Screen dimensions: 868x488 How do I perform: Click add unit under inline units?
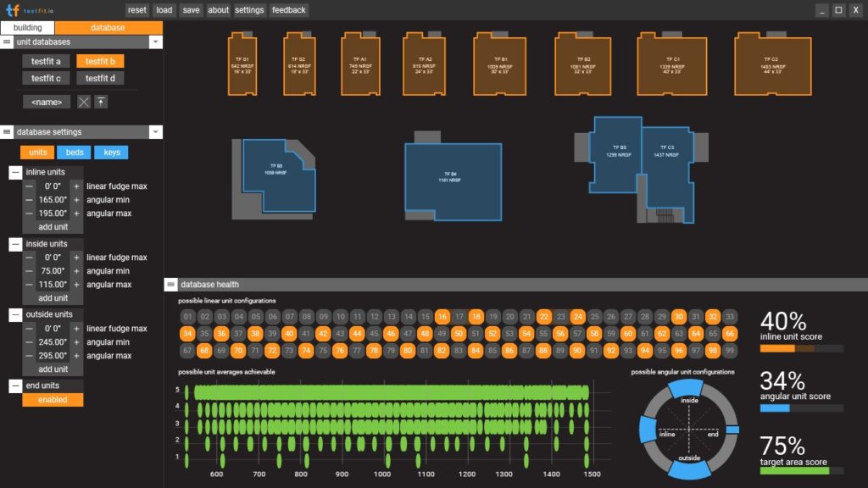pyautogui.click(x=53, y=227)
